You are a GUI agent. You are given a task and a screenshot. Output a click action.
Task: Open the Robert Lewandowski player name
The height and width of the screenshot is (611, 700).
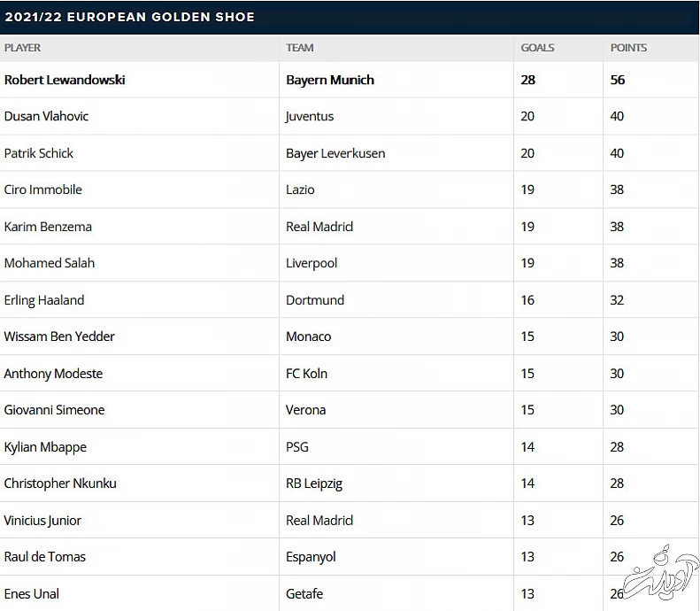65,80
